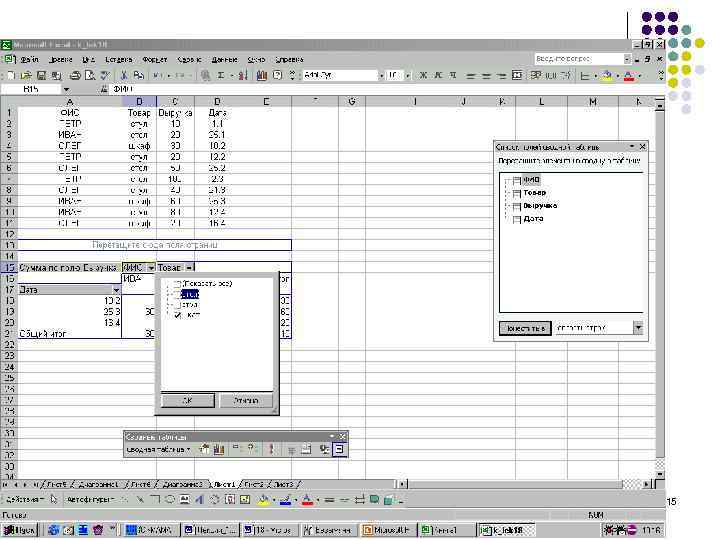Open the Правка menu
720x540 pixels.
click(60, 59)
